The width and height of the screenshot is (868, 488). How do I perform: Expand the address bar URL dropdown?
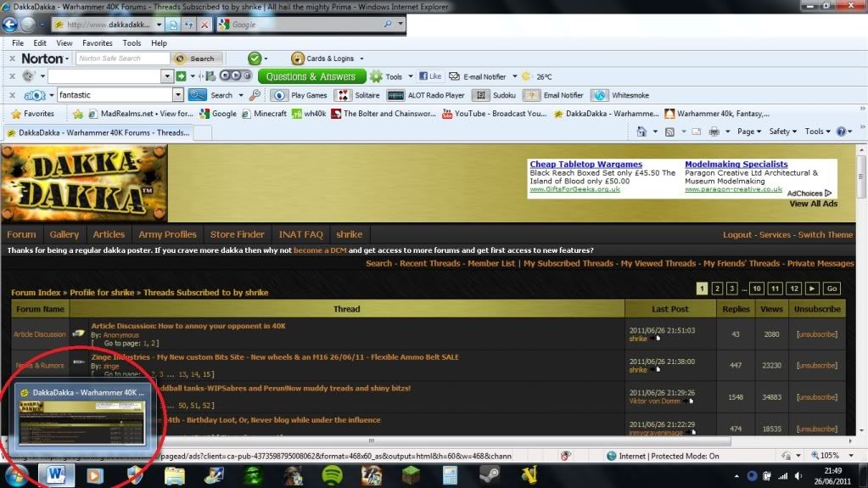(159, 25)
